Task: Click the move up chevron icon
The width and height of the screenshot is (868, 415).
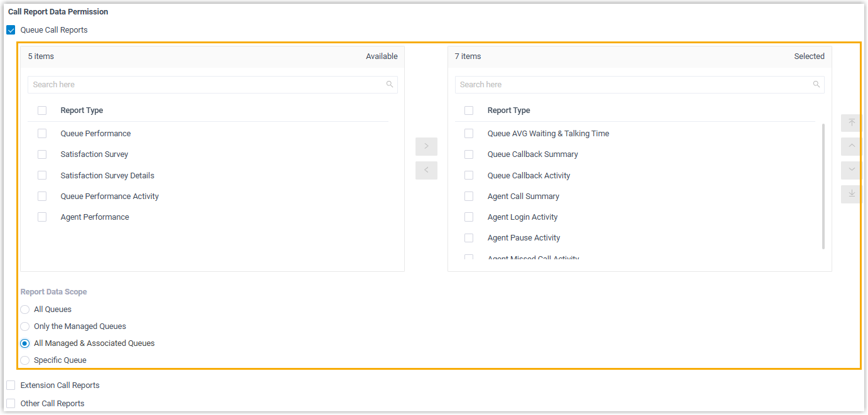Action: [851, 146]
